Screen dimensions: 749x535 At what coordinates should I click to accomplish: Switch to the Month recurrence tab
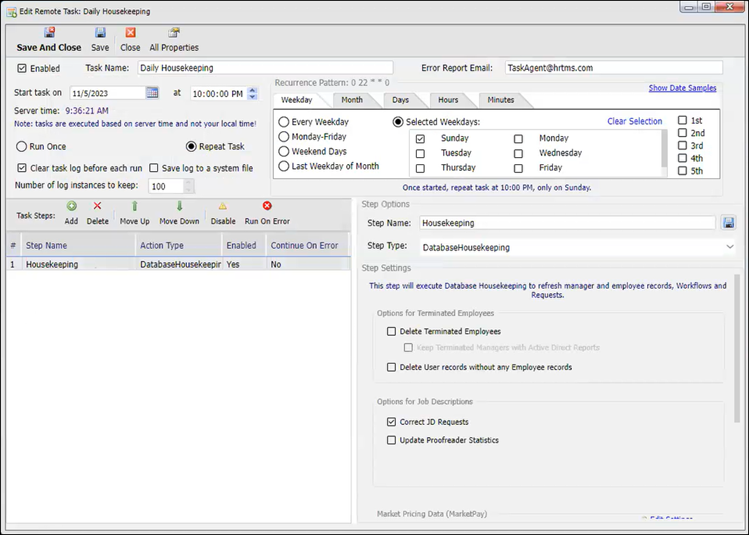click(x=352, y=100)
